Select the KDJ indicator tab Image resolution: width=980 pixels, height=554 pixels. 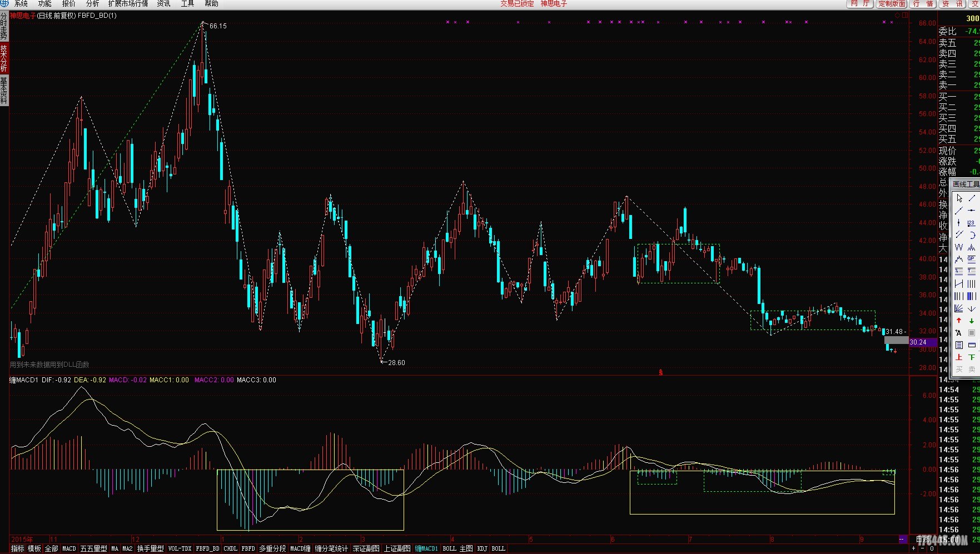tap(482, 548)
